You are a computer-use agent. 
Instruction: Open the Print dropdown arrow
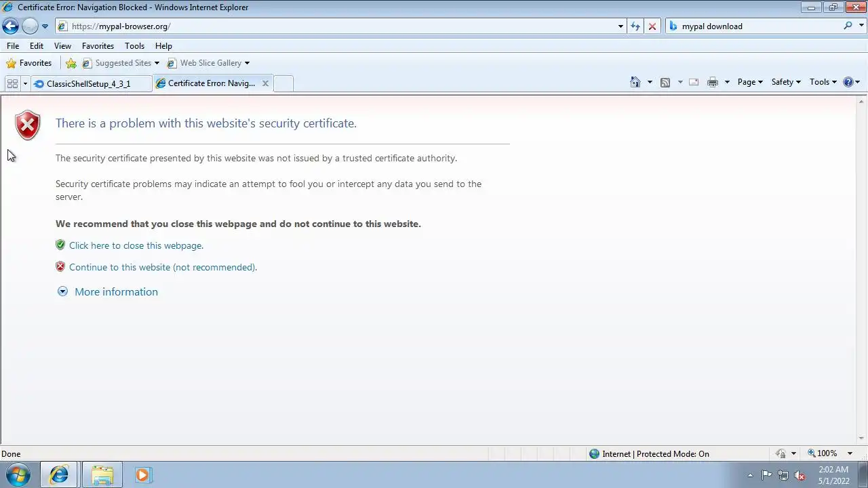[727, 82]
